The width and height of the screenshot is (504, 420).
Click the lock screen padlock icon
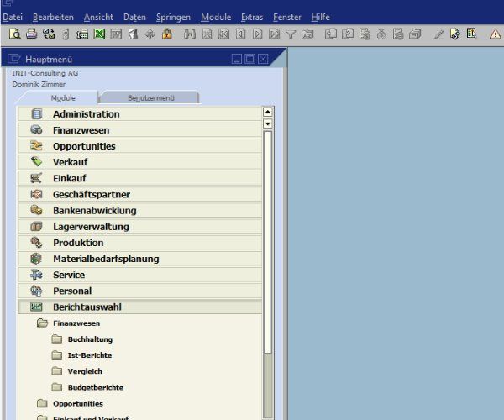point(167,34)
